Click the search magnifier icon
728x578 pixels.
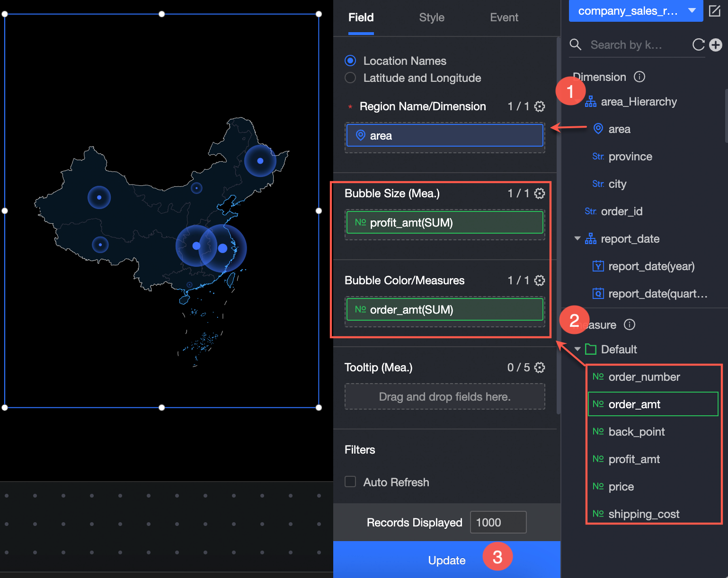576,44
